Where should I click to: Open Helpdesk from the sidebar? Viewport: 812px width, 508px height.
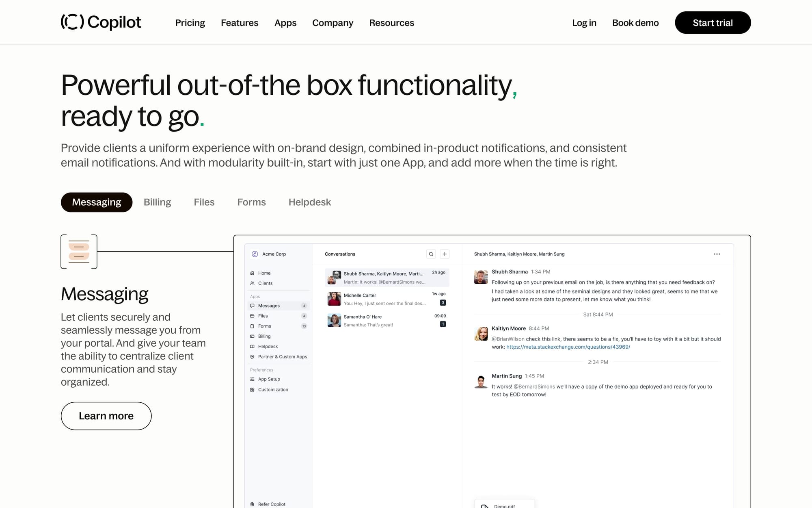coord(268,346)
